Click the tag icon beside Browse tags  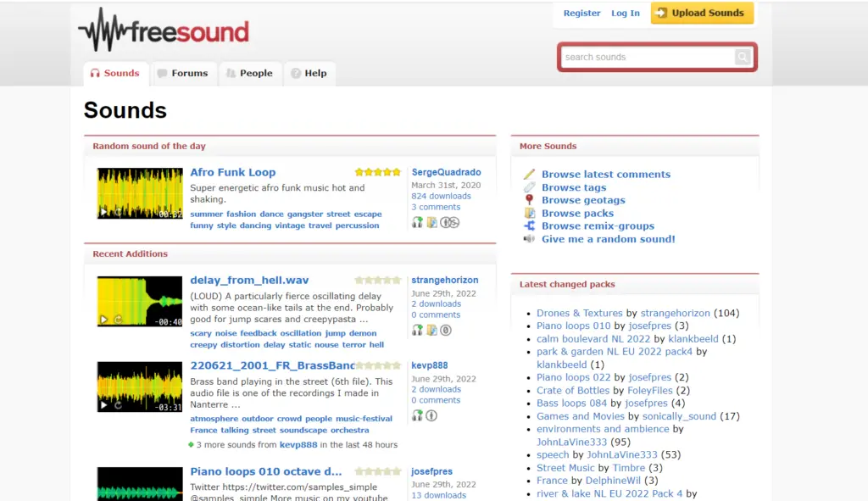point(531,187)
